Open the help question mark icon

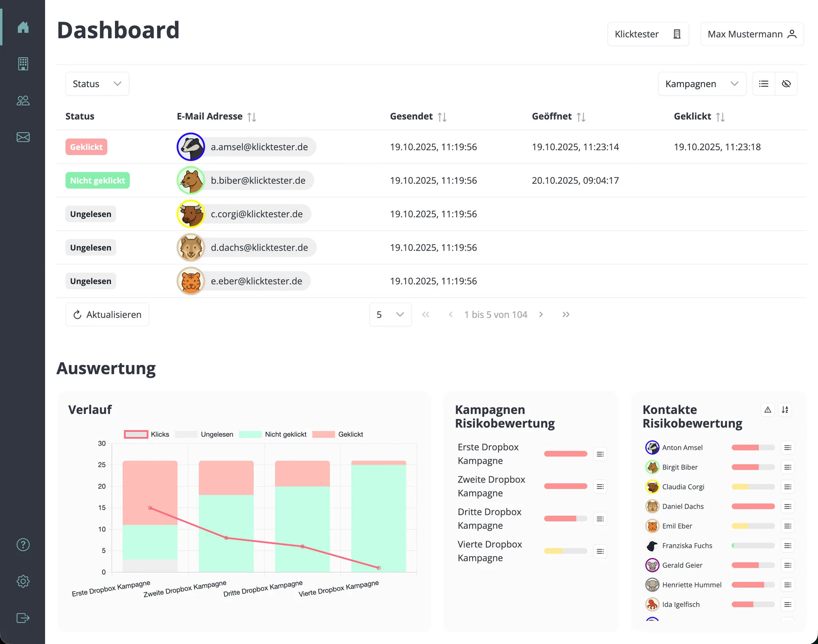[x=23, y=544]
